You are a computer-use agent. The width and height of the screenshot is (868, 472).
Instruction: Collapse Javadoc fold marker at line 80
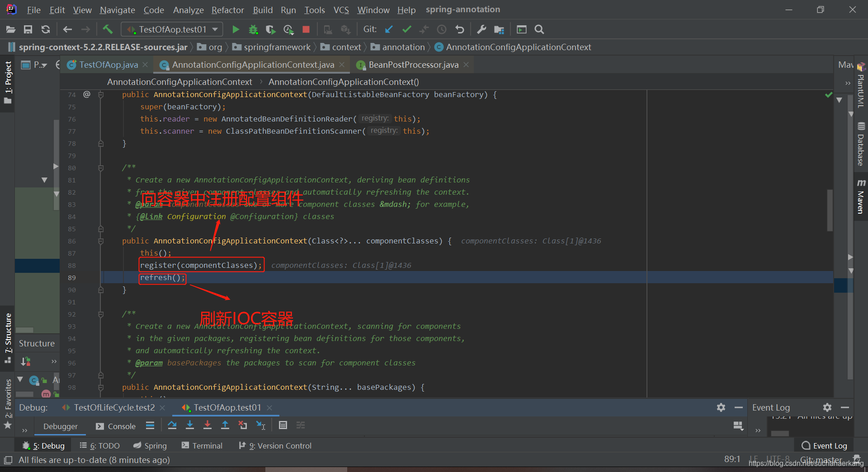pos(101,168)
